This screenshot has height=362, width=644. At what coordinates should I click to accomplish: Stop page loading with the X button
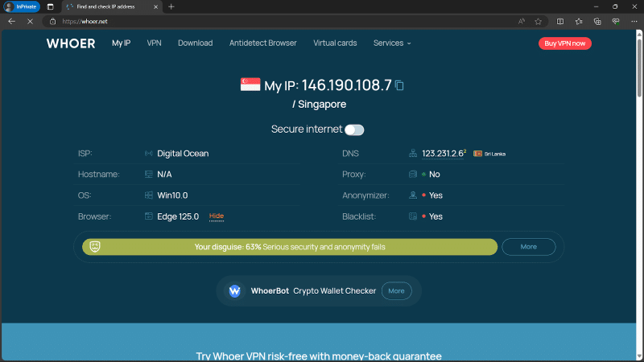(30, 22)
